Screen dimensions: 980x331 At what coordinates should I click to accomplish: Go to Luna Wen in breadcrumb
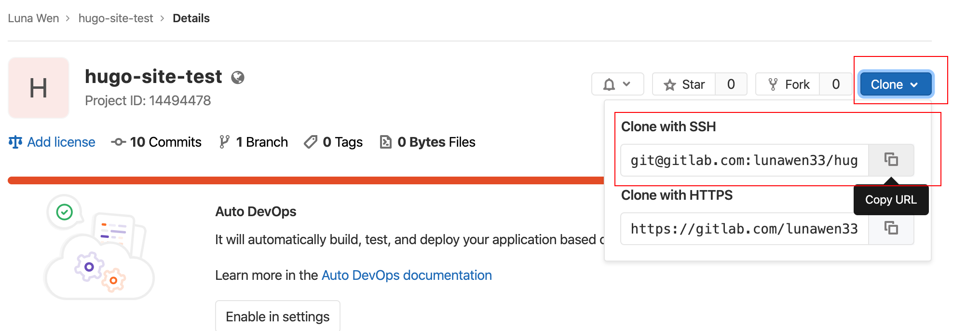33,18
